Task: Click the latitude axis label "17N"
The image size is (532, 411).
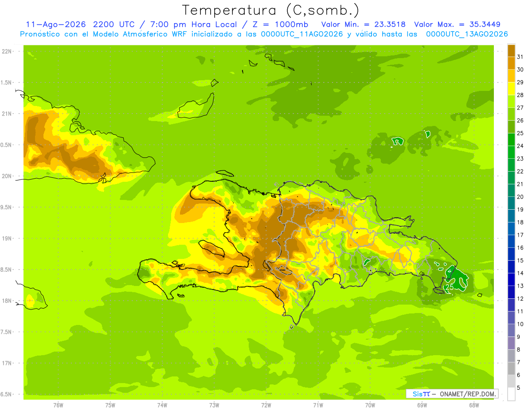Action: (x=7, y=363)
